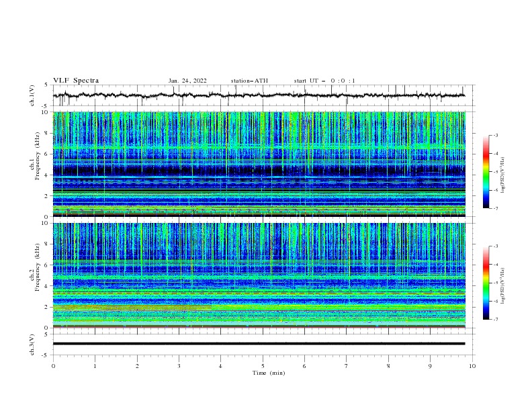
Task: Click the "5" tick on ch.1(V) axis
Action: click(46, 85)
